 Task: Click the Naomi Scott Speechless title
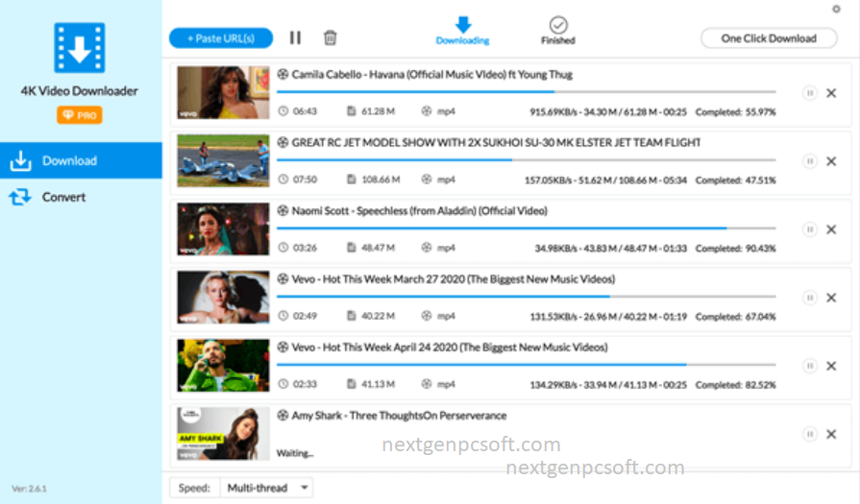point(420,211)
